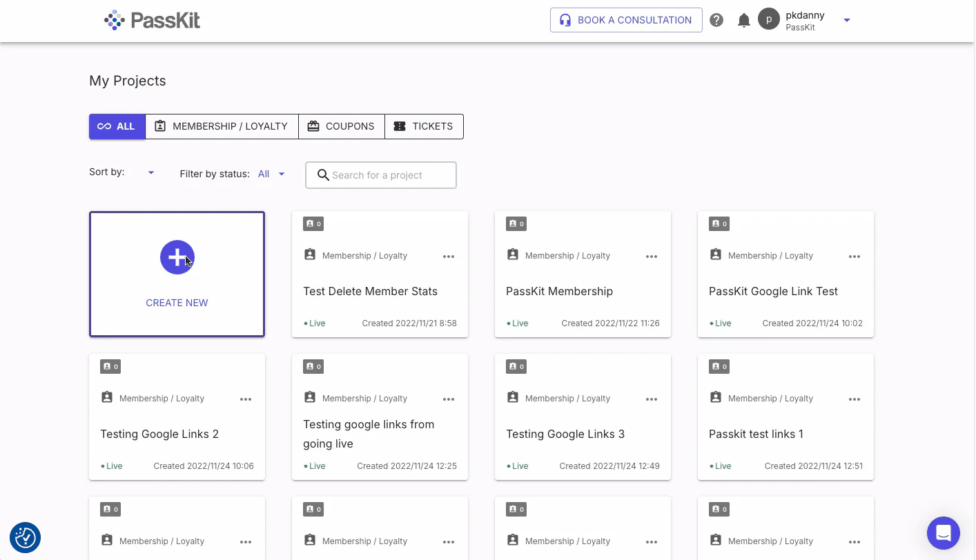
Task: Select the Tickets tab
Action: [424, 126]
